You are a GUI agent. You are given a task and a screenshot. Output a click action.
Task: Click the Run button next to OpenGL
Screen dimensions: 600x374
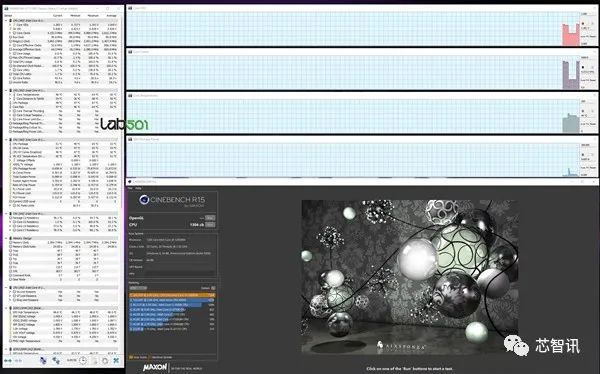[x=210, y=218]
